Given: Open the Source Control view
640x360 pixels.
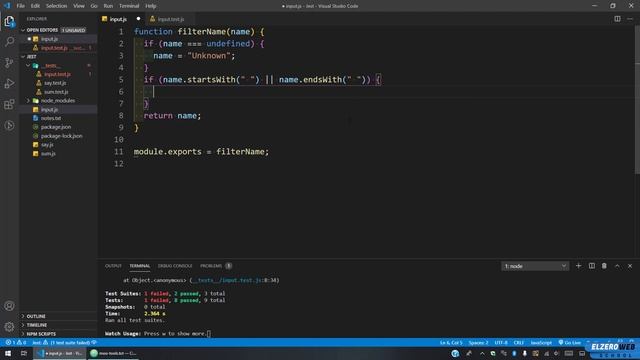Looking at the screenshot, I should 9,62.
